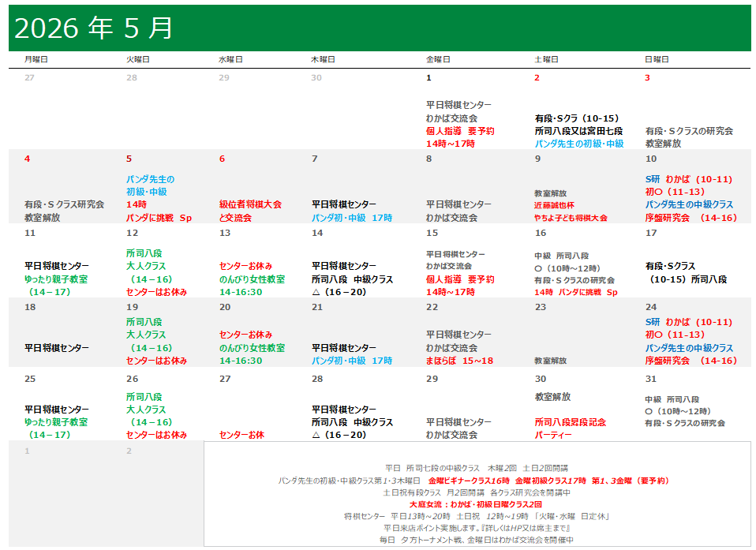Open the 近藤誠也杯 event entry
This screenshot has width=756, height=550.
click(x=561, y=205)
